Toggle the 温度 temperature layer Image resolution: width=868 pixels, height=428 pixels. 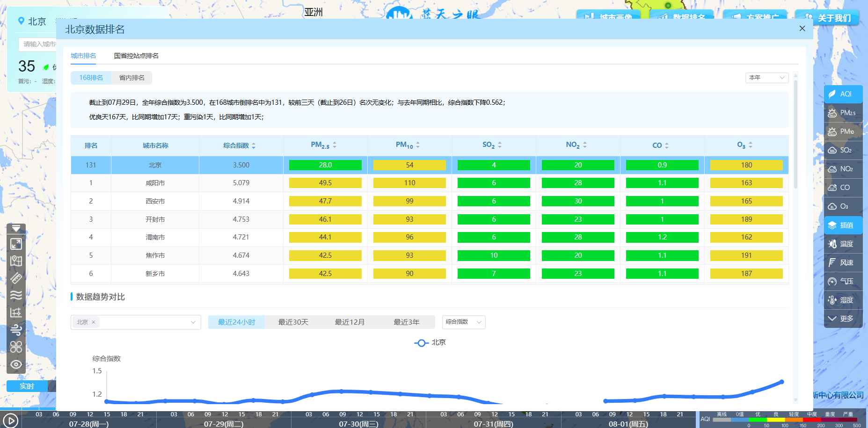843,244
